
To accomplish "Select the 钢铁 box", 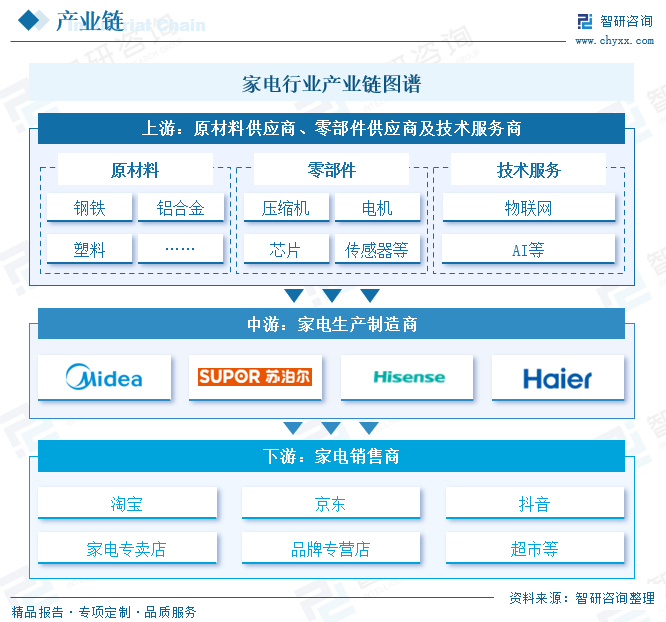I will click(89, 207).
